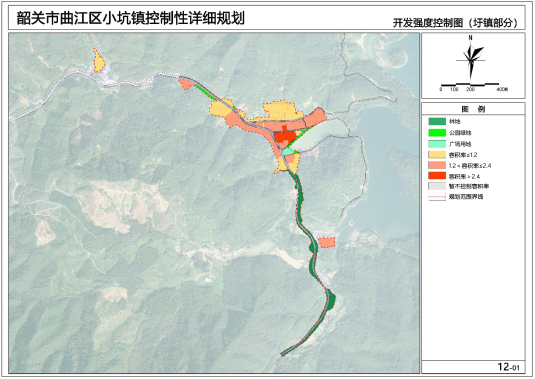This screenshot has height=379, width=535.
Task: Click the map scale bar
Action: coord(470,84)
